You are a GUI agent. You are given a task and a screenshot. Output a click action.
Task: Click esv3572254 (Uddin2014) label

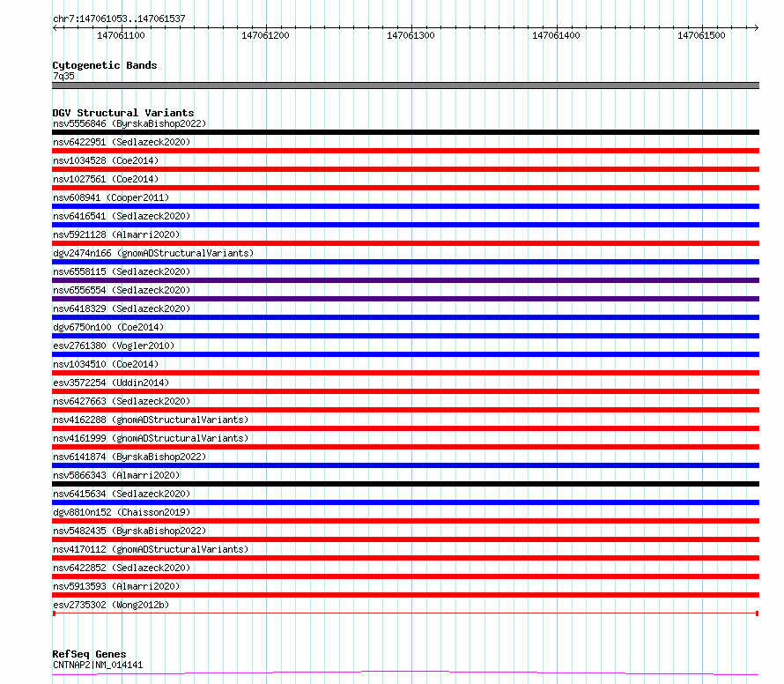point(111,383)
